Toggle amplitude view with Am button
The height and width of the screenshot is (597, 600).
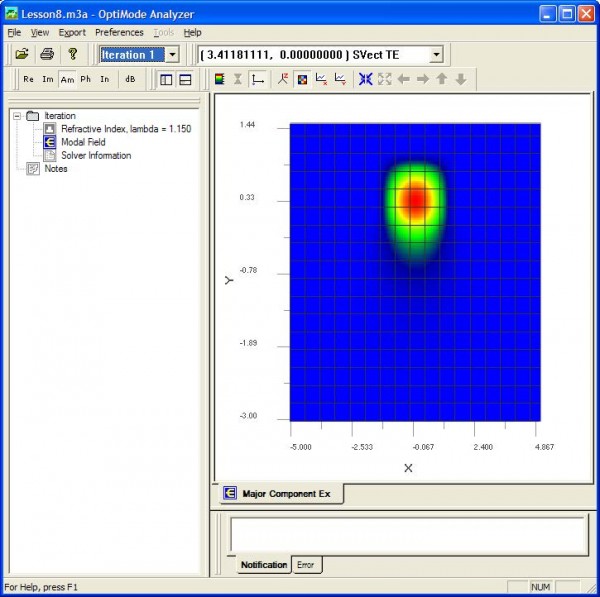click(67, 79)
